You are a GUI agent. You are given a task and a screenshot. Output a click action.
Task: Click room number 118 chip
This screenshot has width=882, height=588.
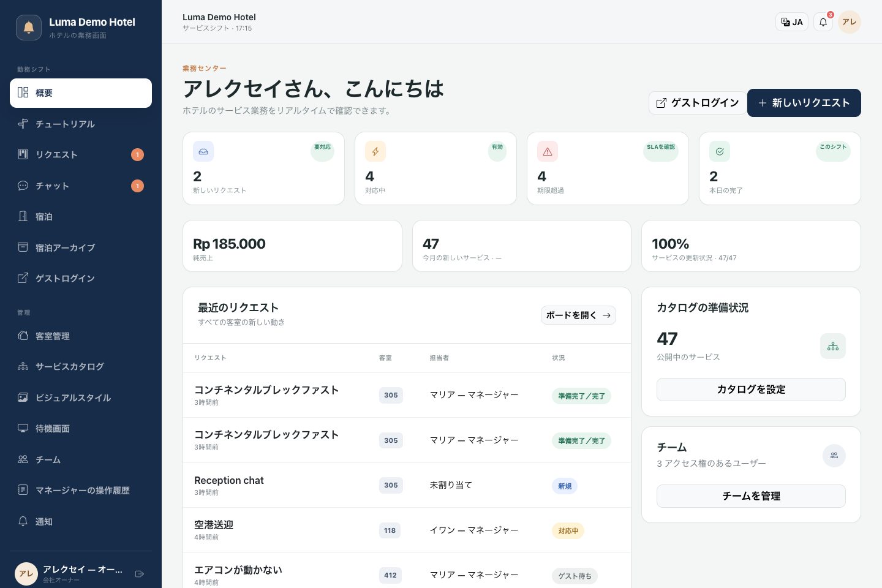[x=390, y=530]
